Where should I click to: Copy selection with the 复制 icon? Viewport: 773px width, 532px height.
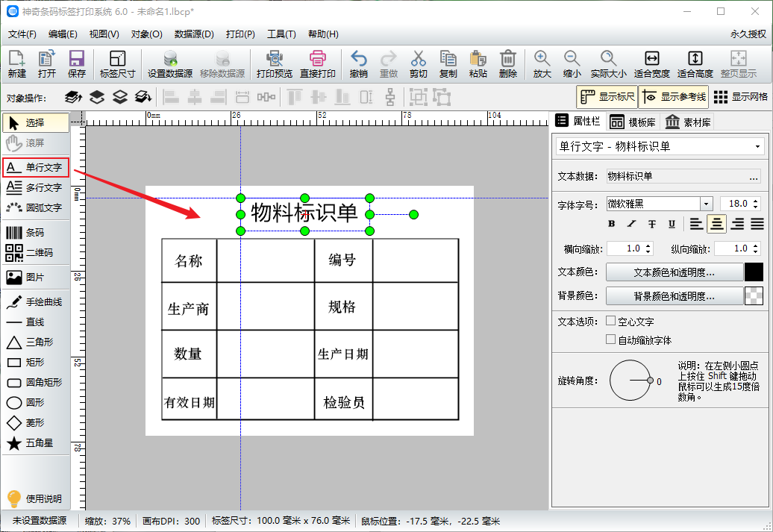[448, 64]
